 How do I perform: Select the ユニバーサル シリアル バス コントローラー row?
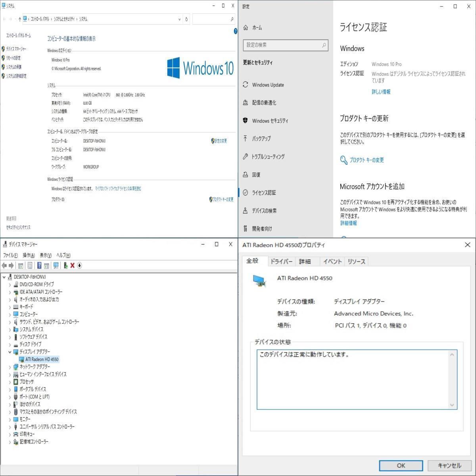coord(47,427)
